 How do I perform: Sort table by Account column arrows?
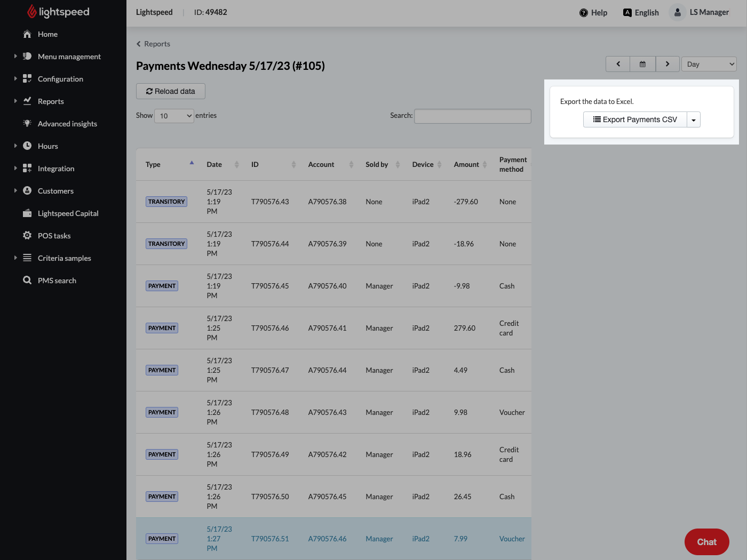coord(351,164)
